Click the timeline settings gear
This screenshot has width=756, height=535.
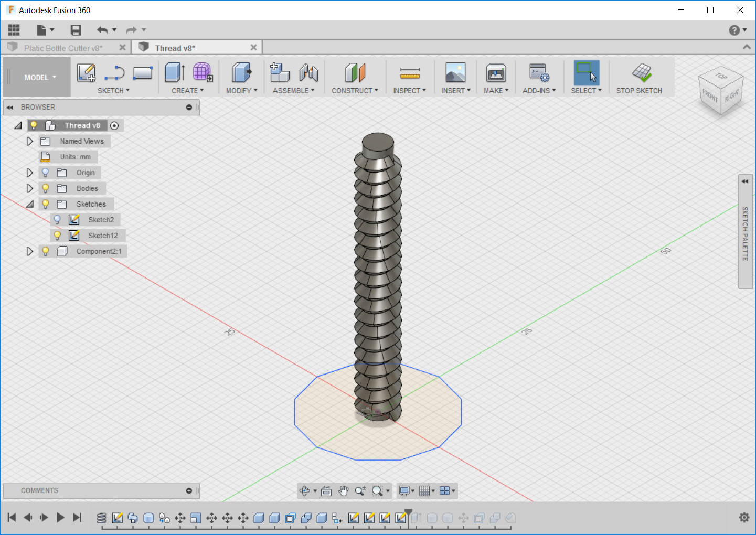744,518
